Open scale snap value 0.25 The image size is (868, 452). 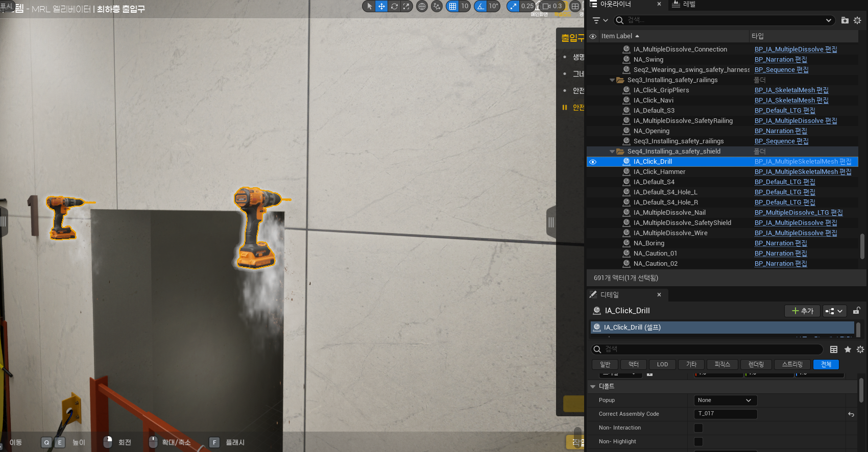point(527,6)
